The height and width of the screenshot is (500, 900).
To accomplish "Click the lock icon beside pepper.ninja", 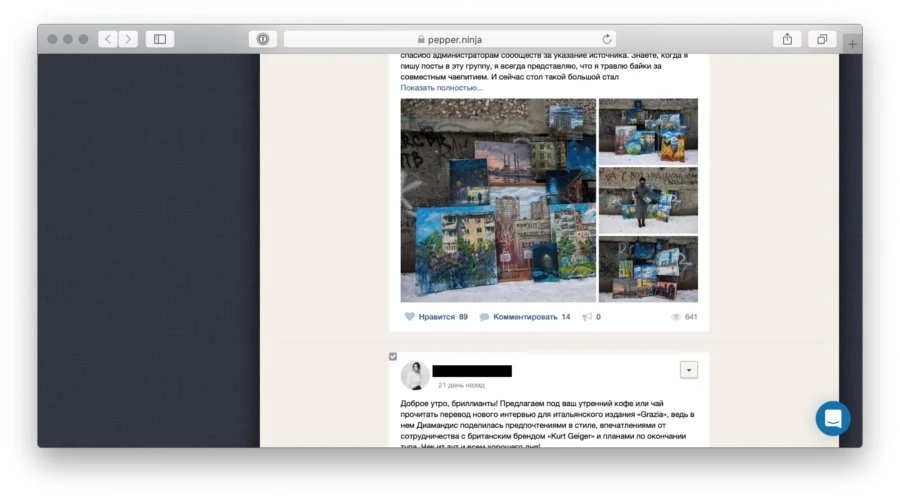I will coord(421,39).
